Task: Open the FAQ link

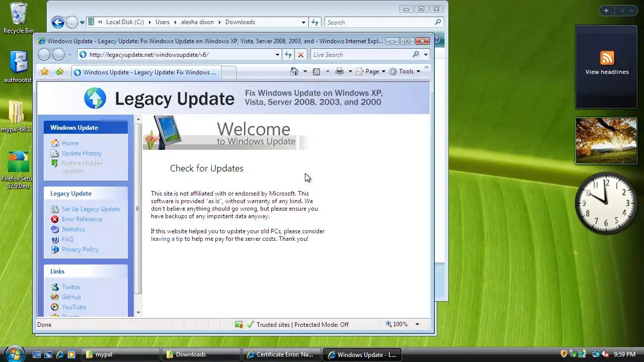Action: (x=67, y=239)
